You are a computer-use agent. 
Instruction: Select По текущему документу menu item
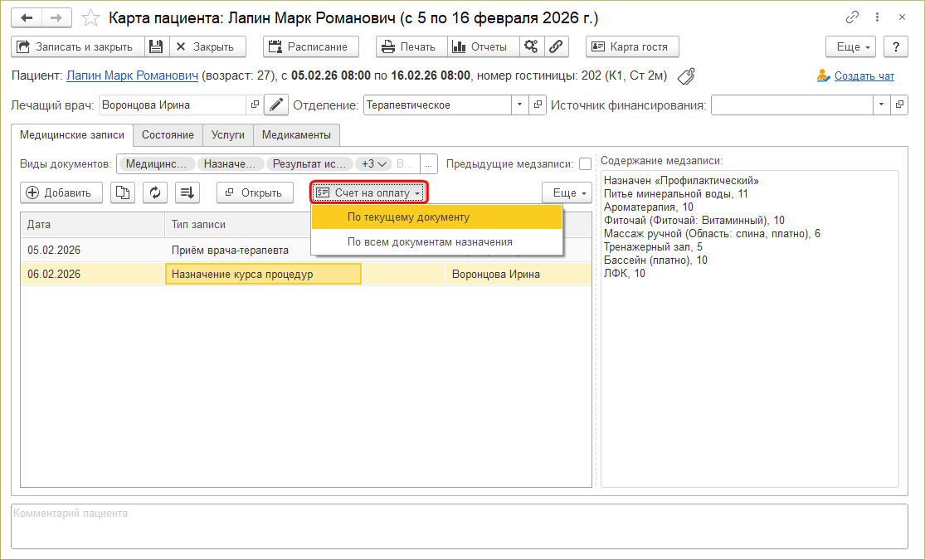pos(408,217)
